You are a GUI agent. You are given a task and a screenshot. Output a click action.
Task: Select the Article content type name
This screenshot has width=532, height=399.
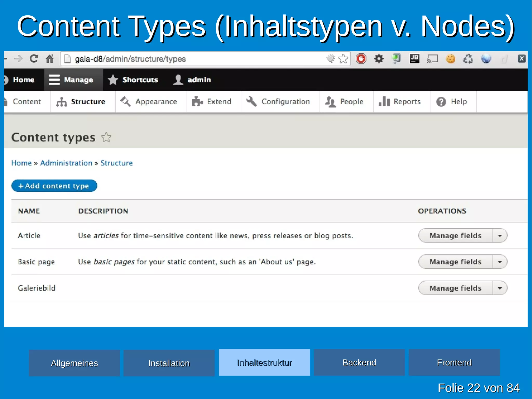(x=29, y=236)
